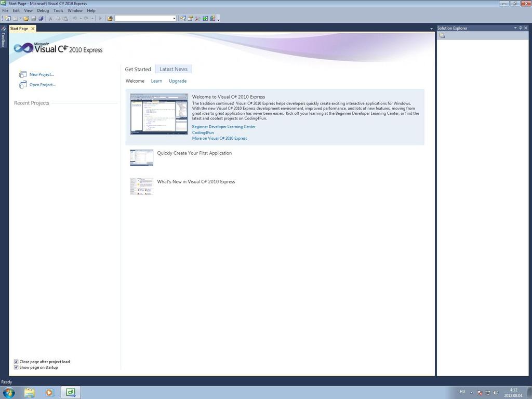Open Windows Media Player from taskbar
Viewport: 532px width, 399px height.
pyautogui.click(x=49, y=393)
